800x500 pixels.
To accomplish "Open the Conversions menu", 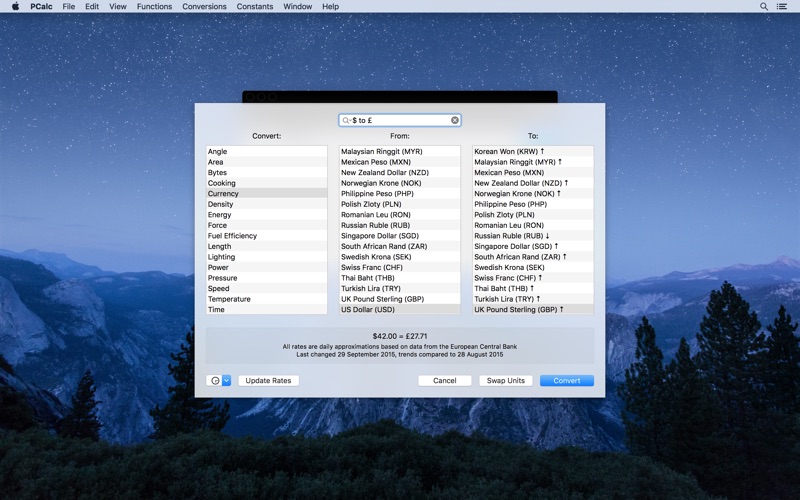I will [x=203, y=6].
